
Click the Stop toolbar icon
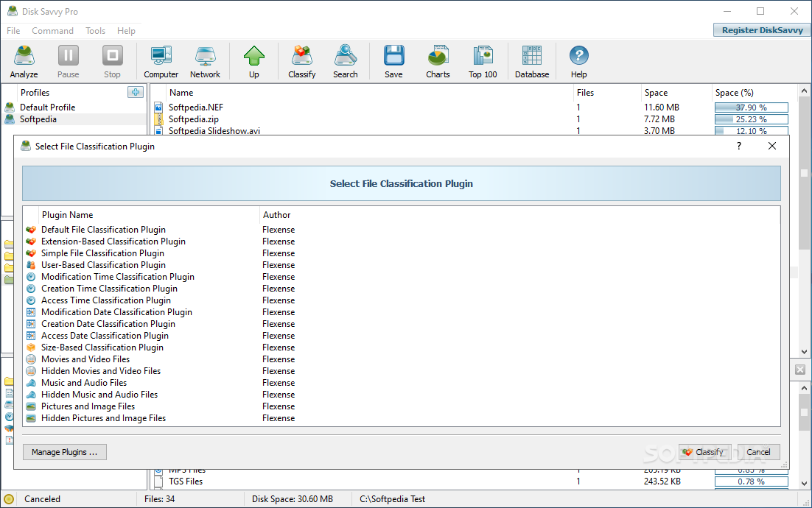(x=113, y=55)
